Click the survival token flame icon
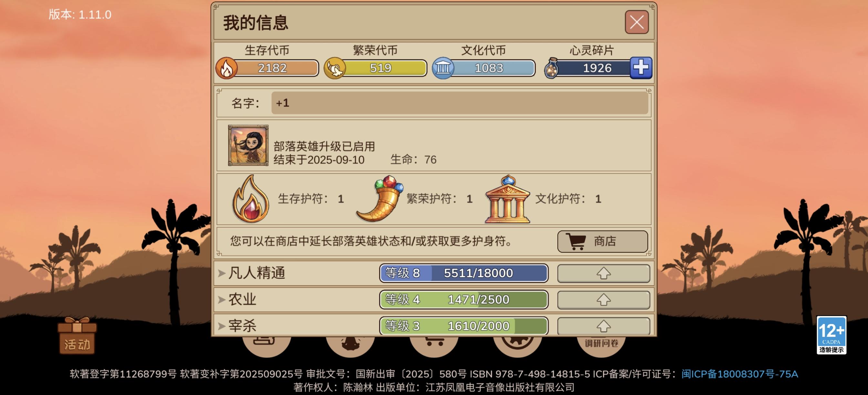Image resolution: width=868 pixels, height=395 pixels. [226, 68]
